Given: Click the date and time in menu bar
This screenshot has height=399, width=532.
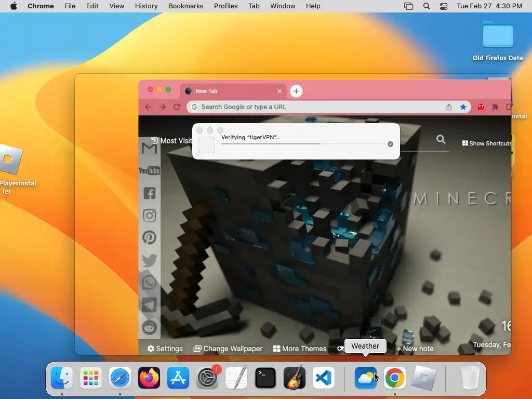Looking at the screenshot, I should coord(489,6).
